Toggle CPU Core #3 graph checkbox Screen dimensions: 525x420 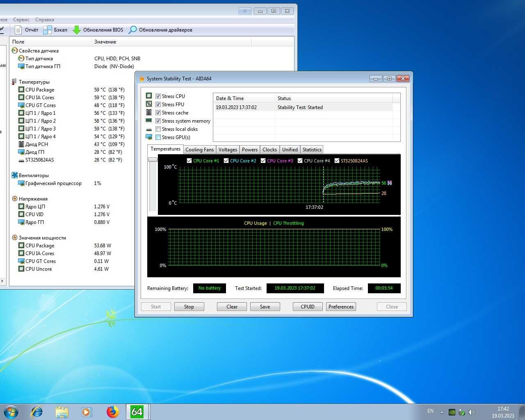tap(263, 161)
